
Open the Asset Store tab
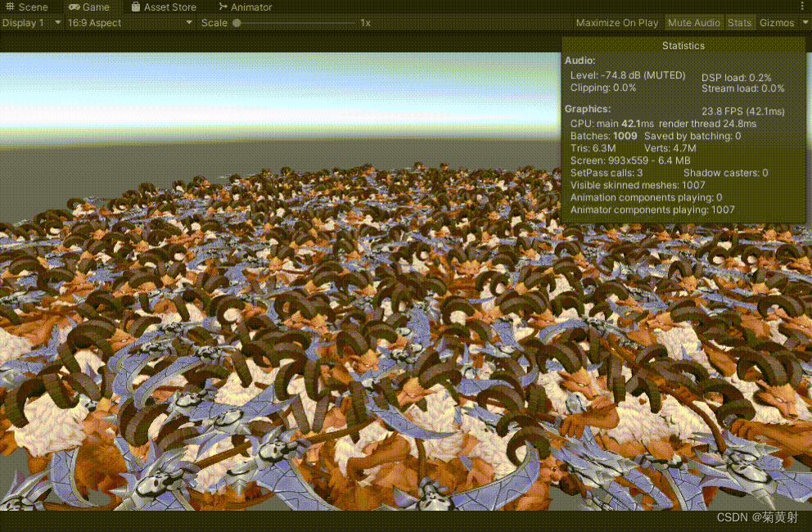coord(164,7)
